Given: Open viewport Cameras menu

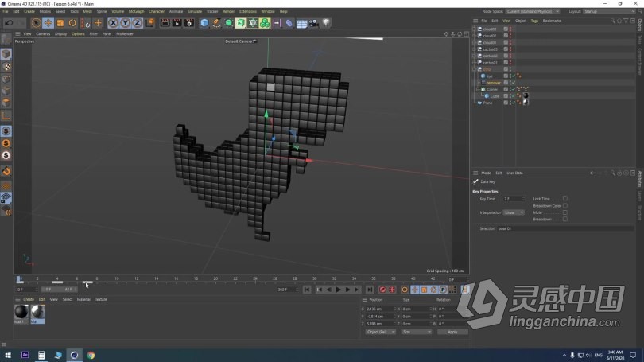Looking at the screenshot, I should pos(43,34).
